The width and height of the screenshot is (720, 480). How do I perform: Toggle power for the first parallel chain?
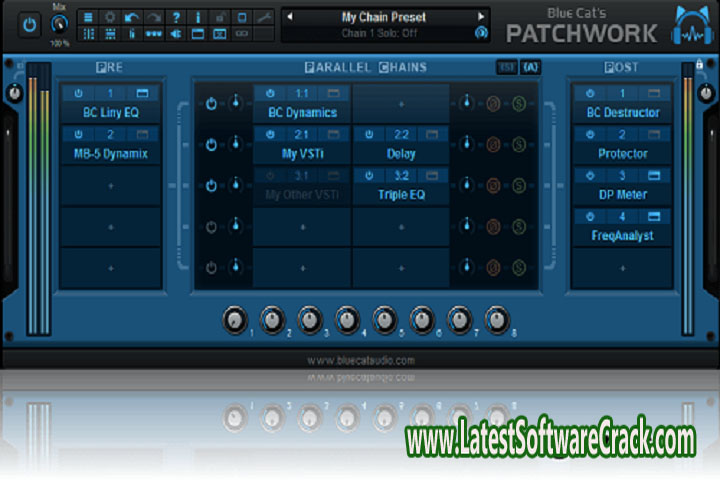(211, 104)
